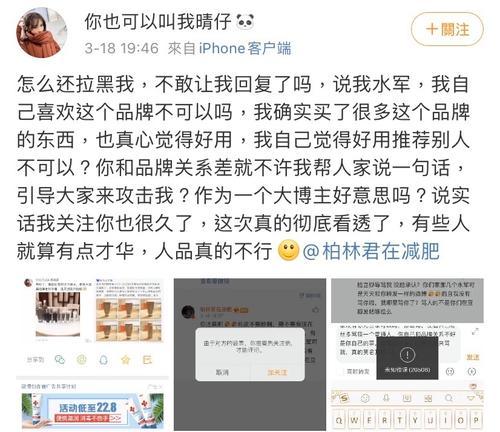Tap the keyboard search magnifier icon

pos(449,398)
